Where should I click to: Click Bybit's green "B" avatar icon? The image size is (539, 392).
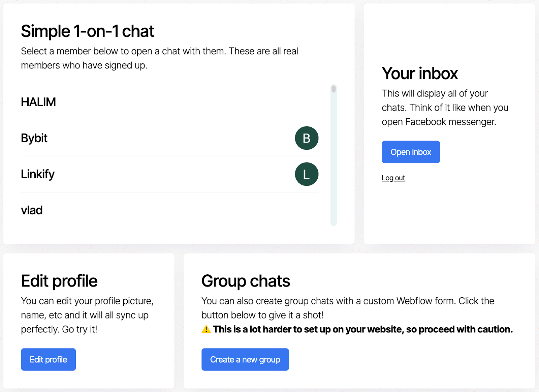point(306,138)
